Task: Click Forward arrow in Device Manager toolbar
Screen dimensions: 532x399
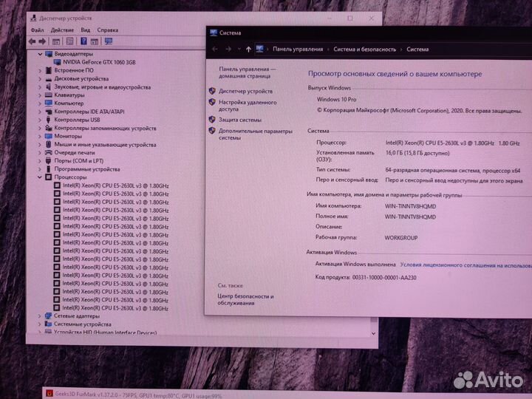Action: coord(42,41)
